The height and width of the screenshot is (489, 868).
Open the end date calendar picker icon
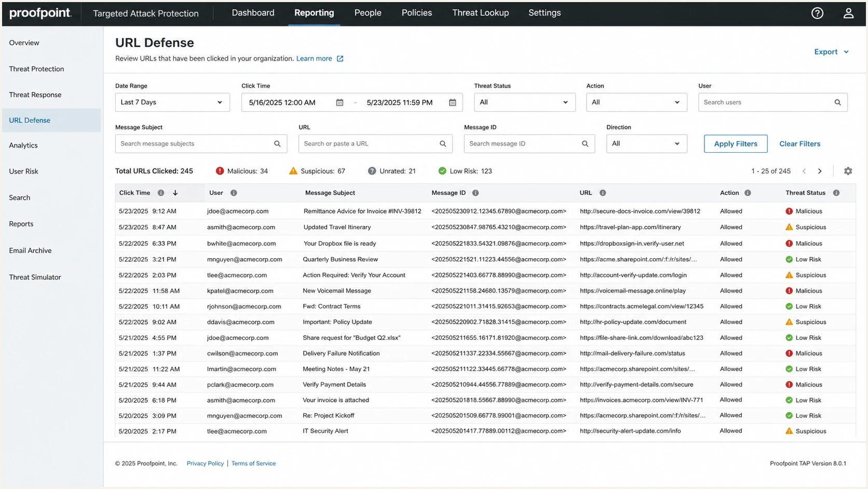(x=452, y=102)
